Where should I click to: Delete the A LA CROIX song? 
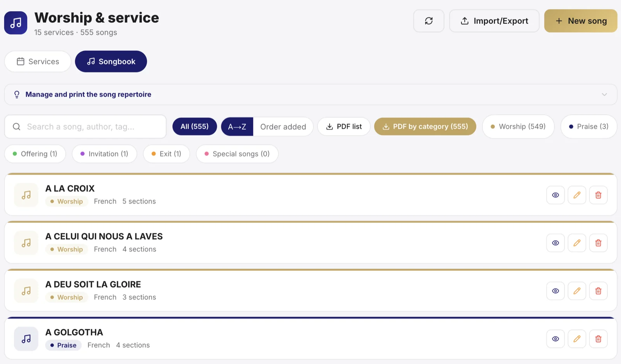(598, 195)
